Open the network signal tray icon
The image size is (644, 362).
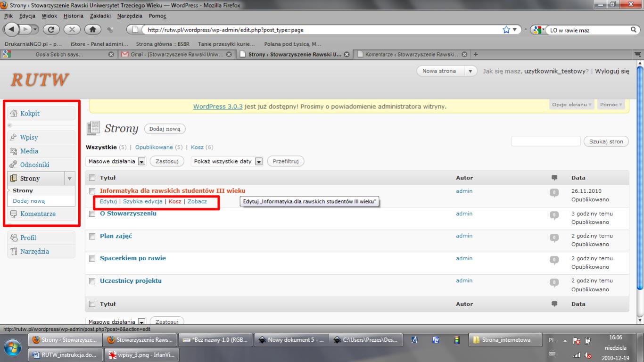pyautogui.click(x=576, y=355)
